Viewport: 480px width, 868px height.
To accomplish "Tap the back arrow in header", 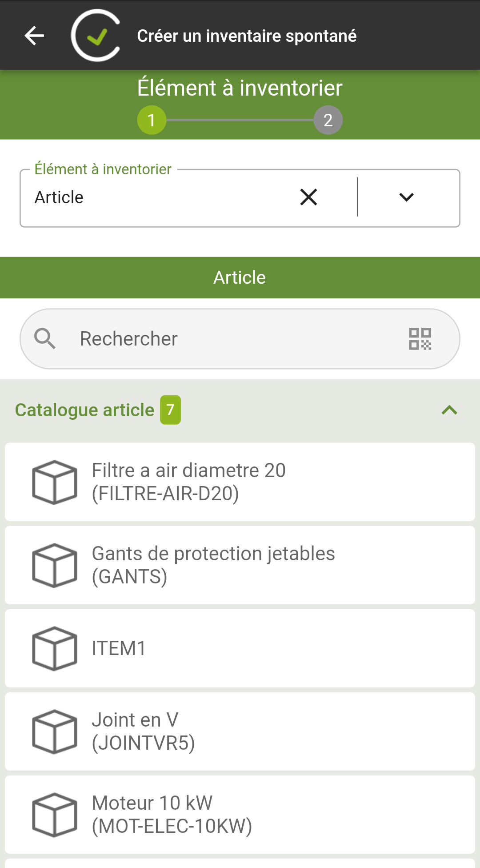I will tap(34, 36).
